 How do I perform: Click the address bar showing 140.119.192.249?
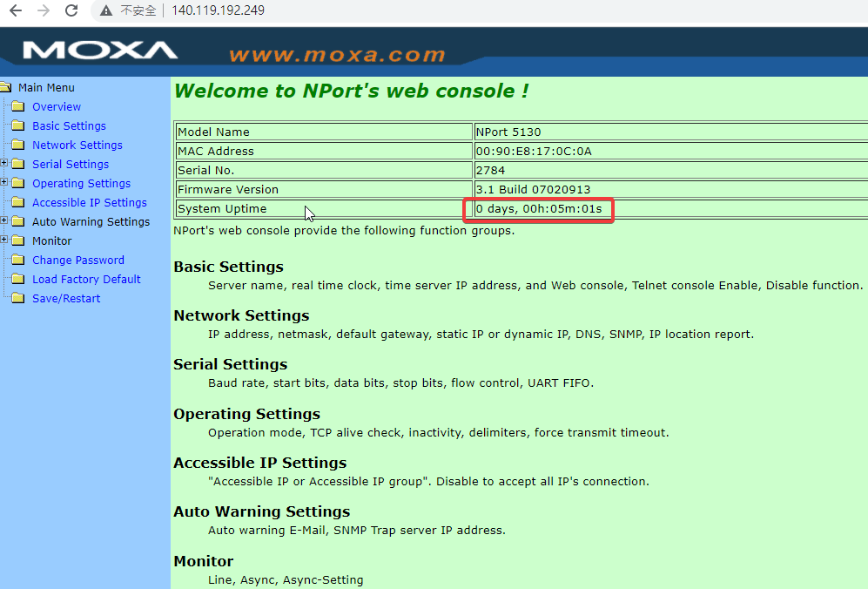pyautogui.click(x=219, y=10)
